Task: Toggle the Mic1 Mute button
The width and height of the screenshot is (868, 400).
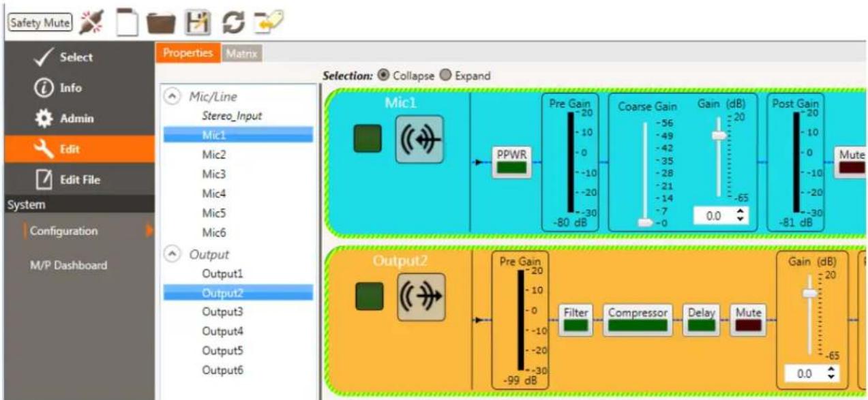Action: [851, 161]
